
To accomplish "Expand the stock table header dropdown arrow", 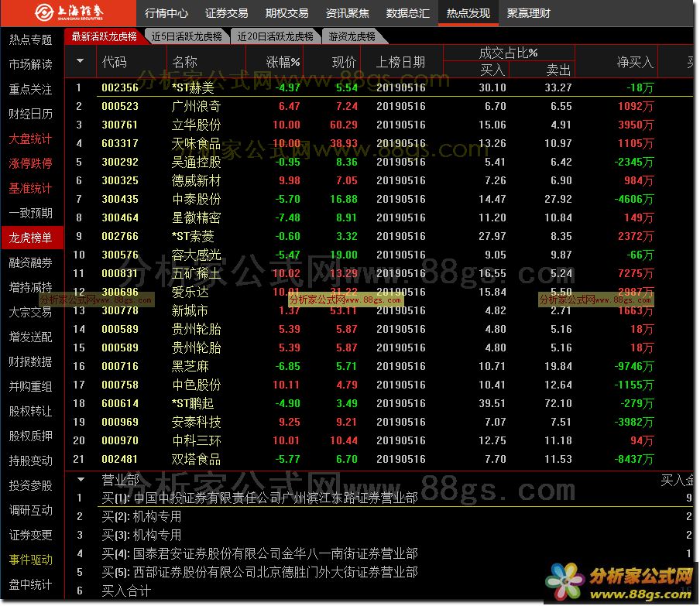I will coord(80,60).
